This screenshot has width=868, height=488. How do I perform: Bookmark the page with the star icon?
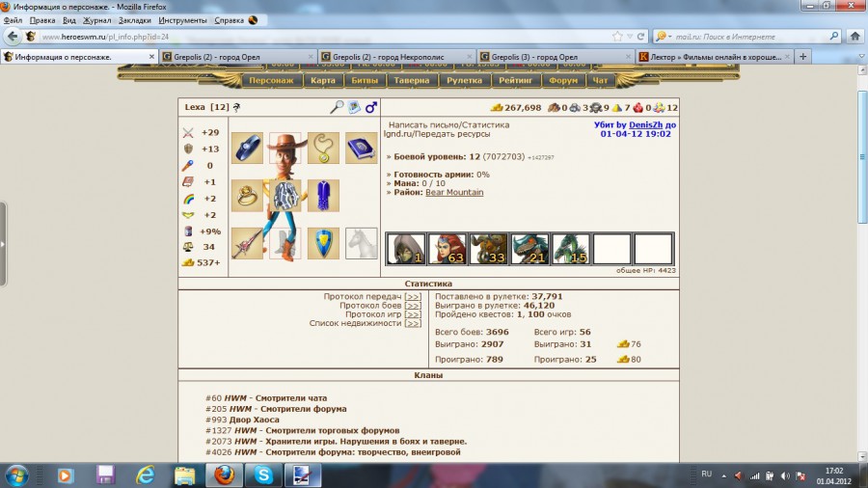617,37
